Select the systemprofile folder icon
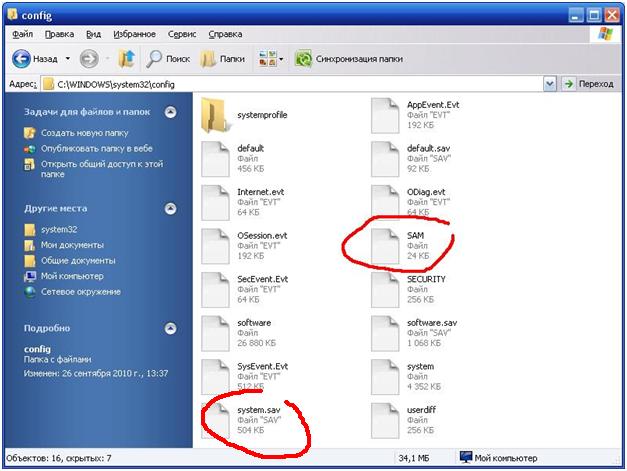The height and width of the screenshot is (471, 627). [216, 116]
